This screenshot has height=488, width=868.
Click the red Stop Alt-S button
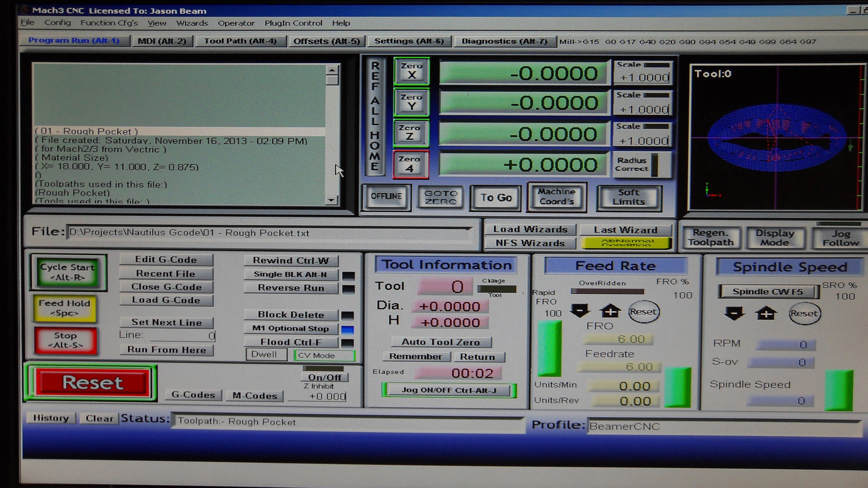pos(65,340)
